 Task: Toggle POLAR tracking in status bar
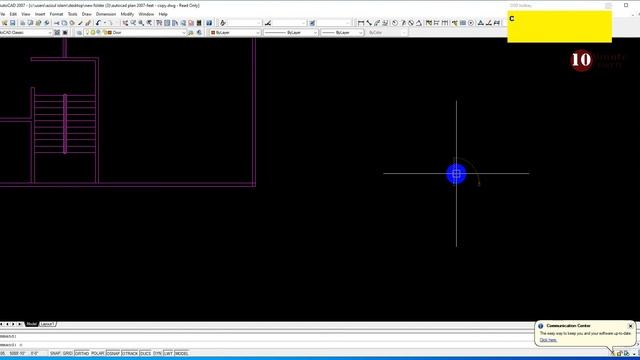click(98, 353)
